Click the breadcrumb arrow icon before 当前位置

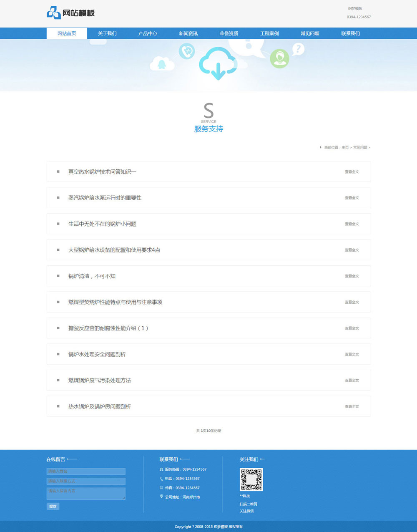[x=320, y=147]
